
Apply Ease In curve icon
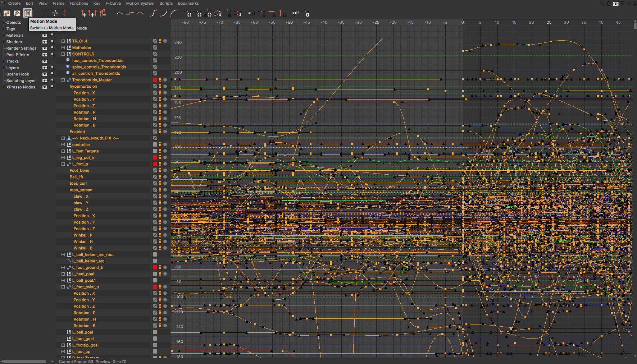[154, 13]
